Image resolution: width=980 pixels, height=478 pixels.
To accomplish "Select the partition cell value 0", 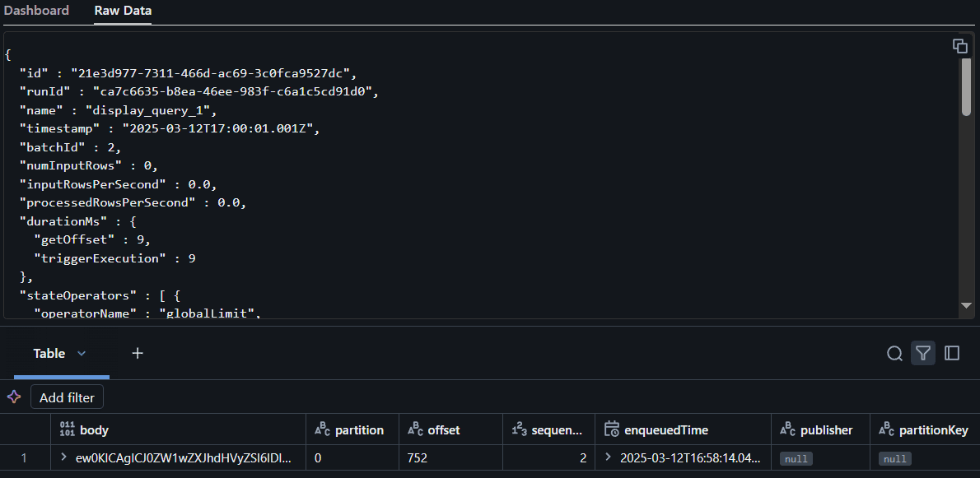I will point(318,458).
